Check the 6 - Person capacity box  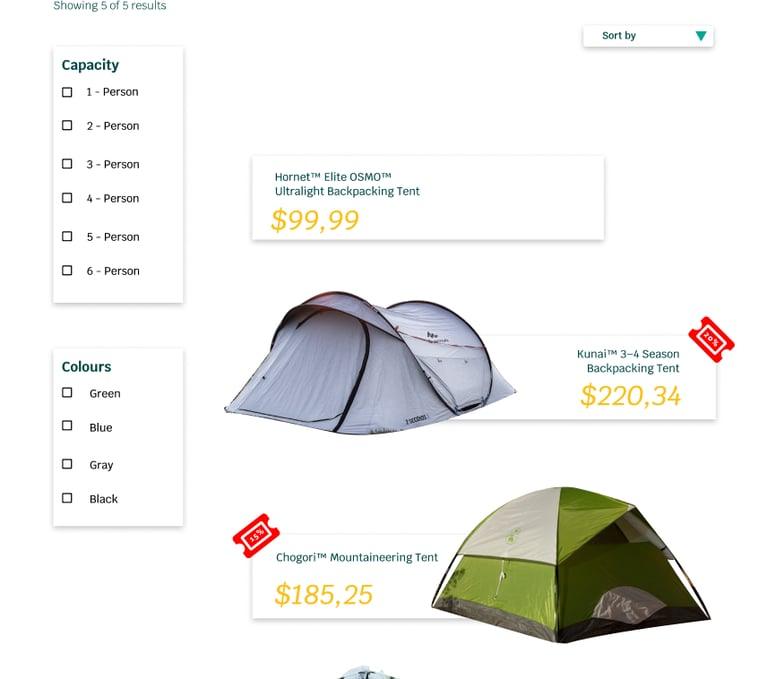point(68,271)
